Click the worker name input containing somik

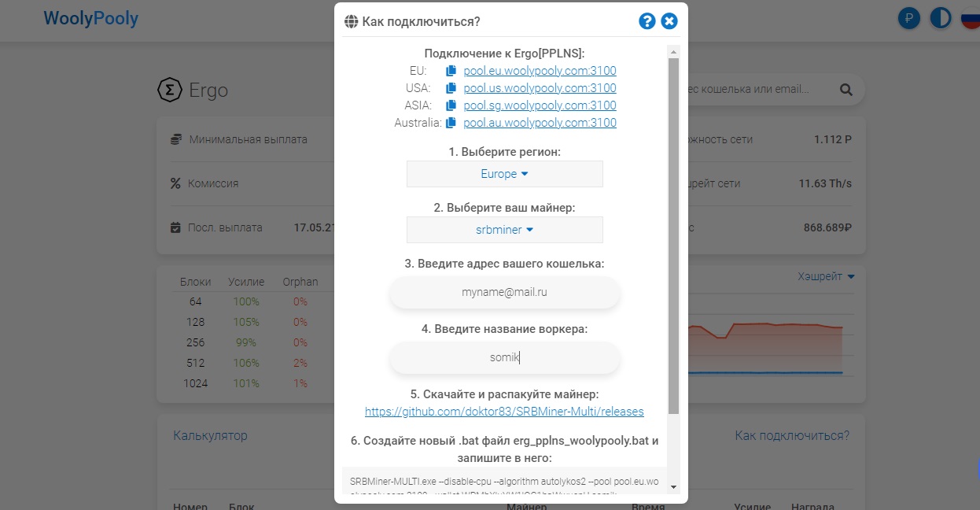click(504, 357)
